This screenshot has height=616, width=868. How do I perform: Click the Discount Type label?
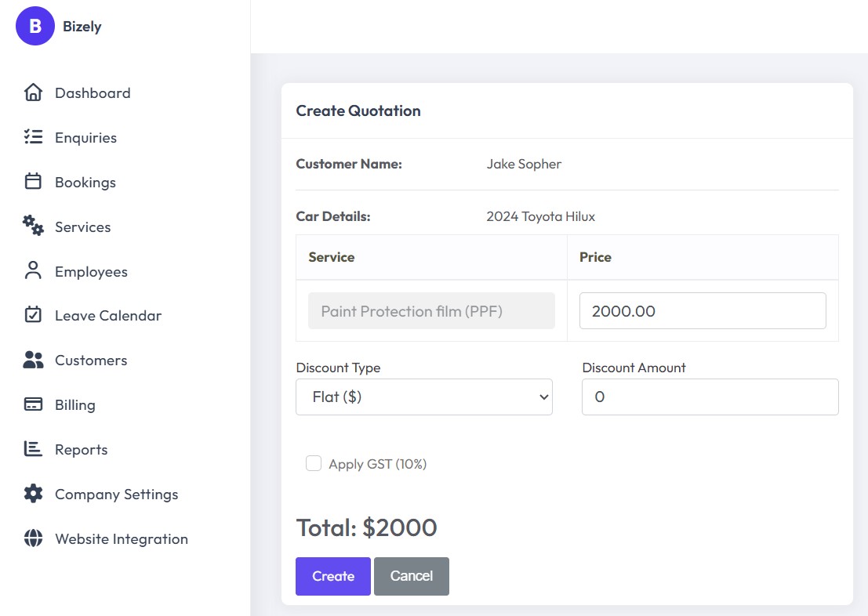click(x=338, y=368)
